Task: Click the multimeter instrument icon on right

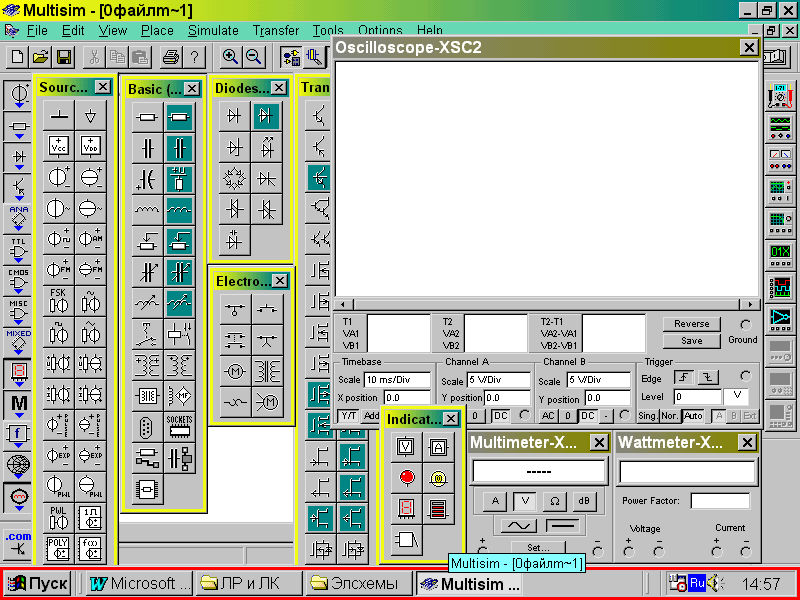Action: click(780, 96)
